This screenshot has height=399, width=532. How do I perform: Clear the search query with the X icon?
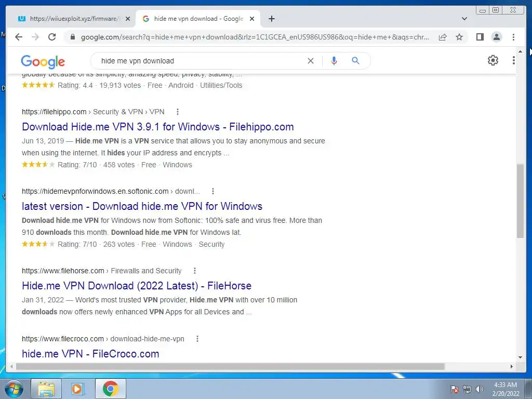[x=311, y=61]
